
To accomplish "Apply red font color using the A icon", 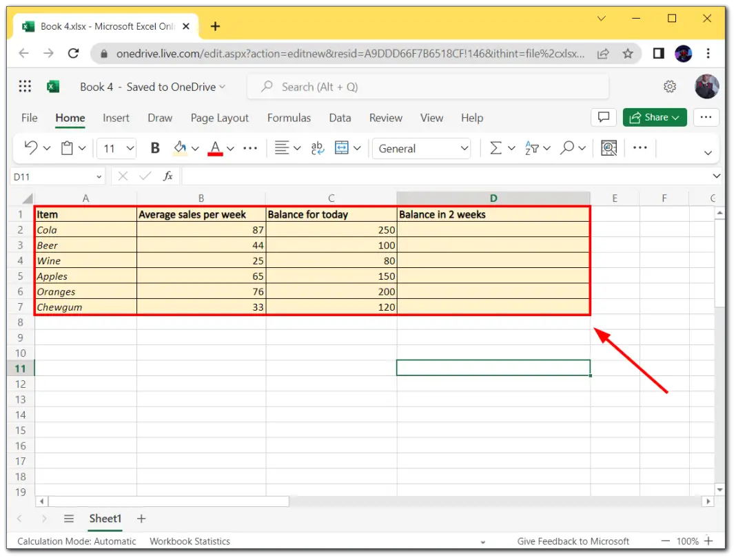I will click(216, 148).
